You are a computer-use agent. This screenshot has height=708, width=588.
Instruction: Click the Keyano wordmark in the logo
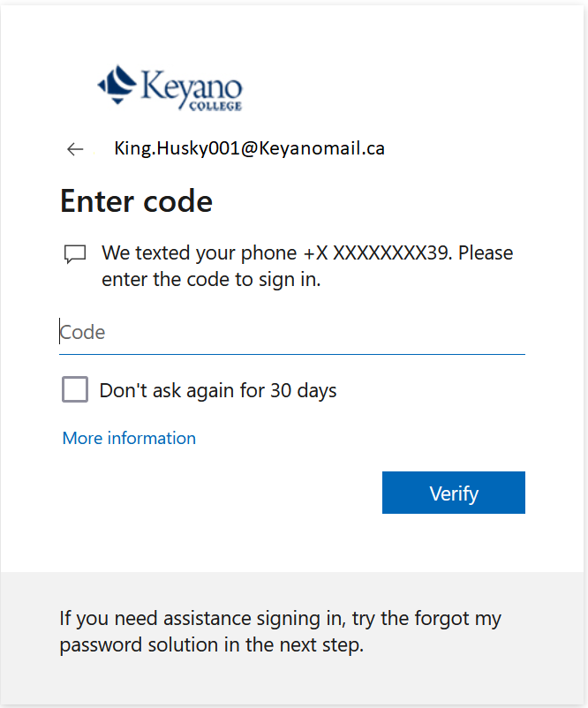[191, 85]
